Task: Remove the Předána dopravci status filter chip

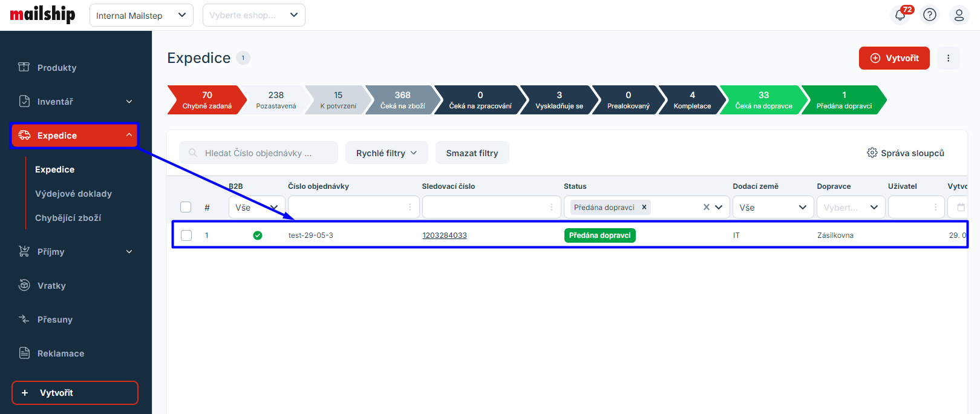Action: click(x=644, y=207)
